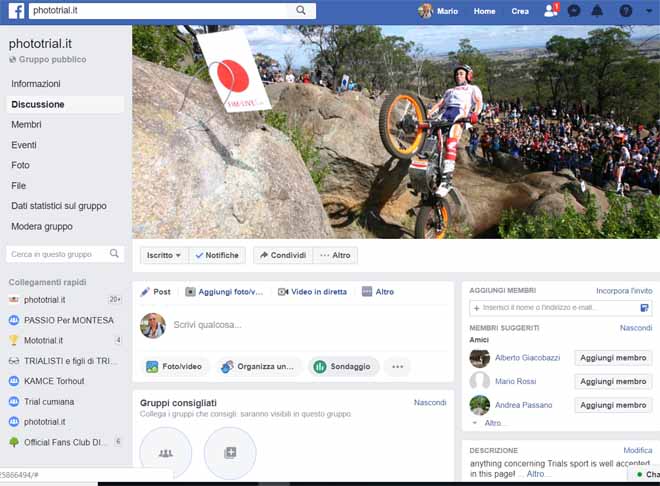The image size is (660, 486).
Task: Open friend requests icon with notification badge
Action: pyautogui.click(x=551, y=10)
